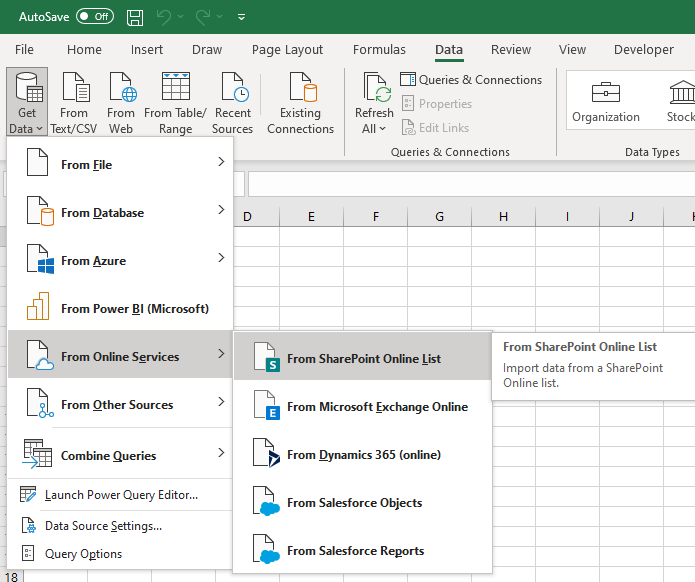
Task: Click the Save icon in title bar
Action: 135,17
